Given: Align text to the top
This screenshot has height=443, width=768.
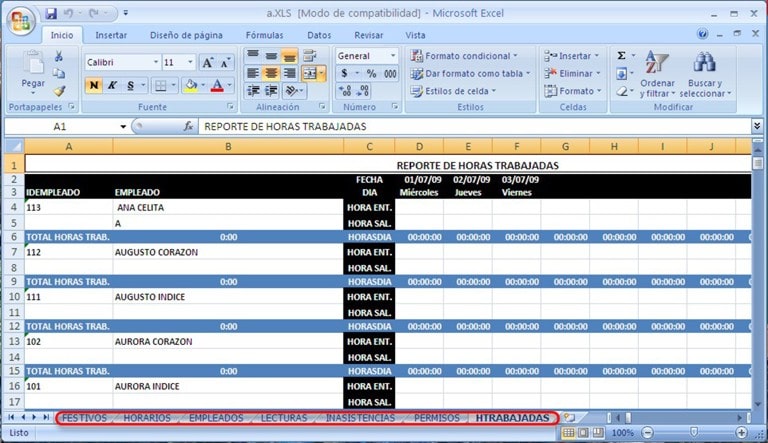Looking at the screenshot, I should click(253, 55).
